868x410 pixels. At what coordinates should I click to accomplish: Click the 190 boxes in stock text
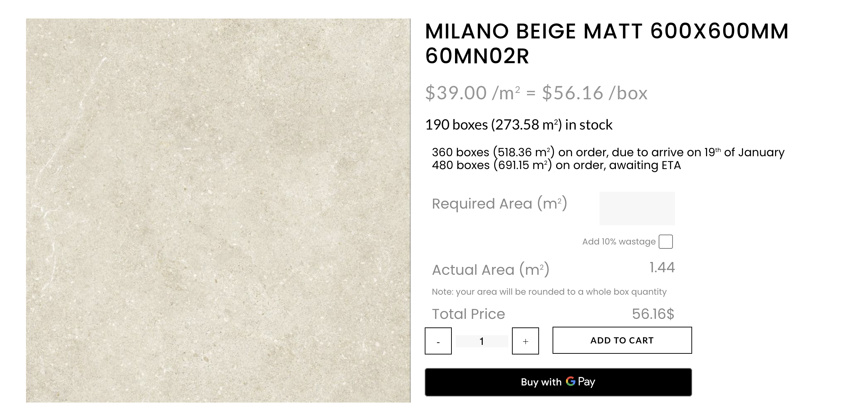[519, 125]
